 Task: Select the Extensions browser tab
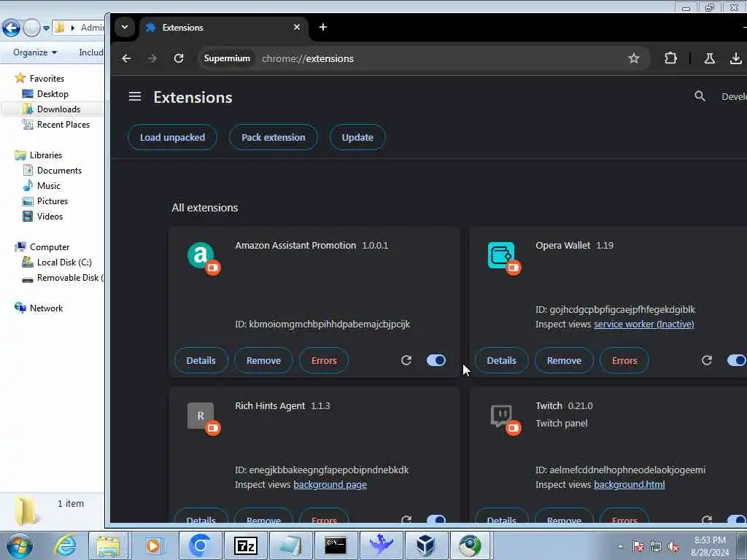click(x=223, y=28)
